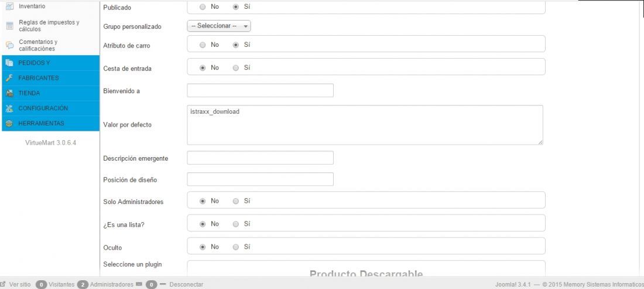644x289 pixels.
Task: Expand the PEDIDOS Y menu section
Action: coord(50,63)
